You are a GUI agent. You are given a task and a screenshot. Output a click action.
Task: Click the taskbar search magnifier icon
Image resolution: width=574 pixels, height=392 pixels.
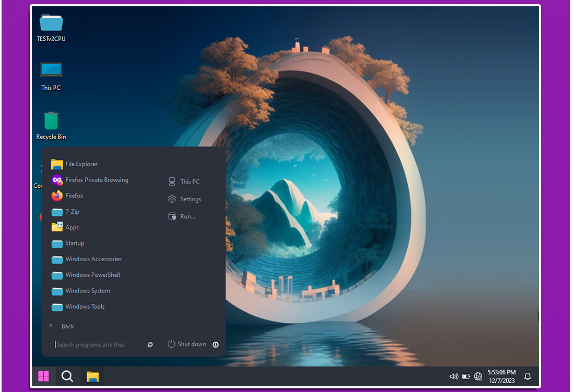coord(67,376)
